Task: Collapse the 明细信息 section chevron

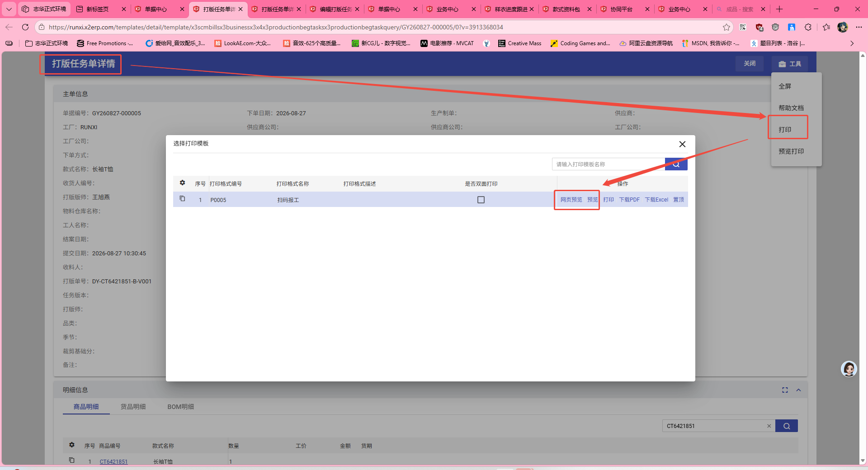Action: coord(798,390)
